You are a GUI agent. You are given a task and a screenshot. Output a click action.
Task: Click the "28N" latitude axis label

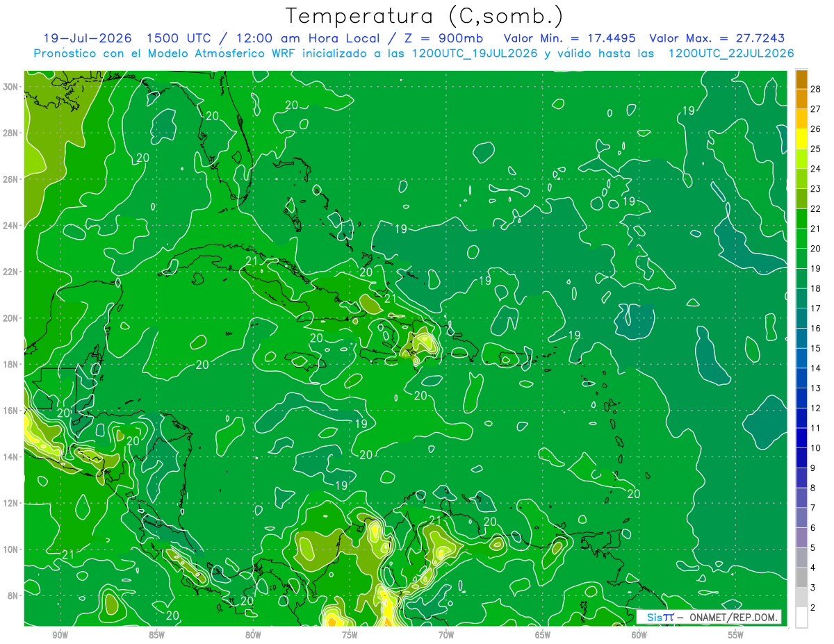pyautogui.click(x=12, y=133)
